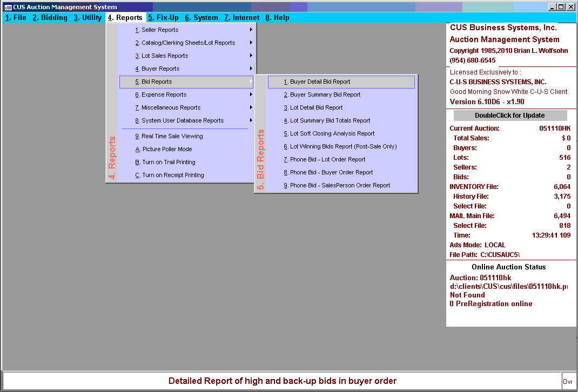Click the CUS app icon in title bar
The image size is (578, 392).
click(8, 7)
